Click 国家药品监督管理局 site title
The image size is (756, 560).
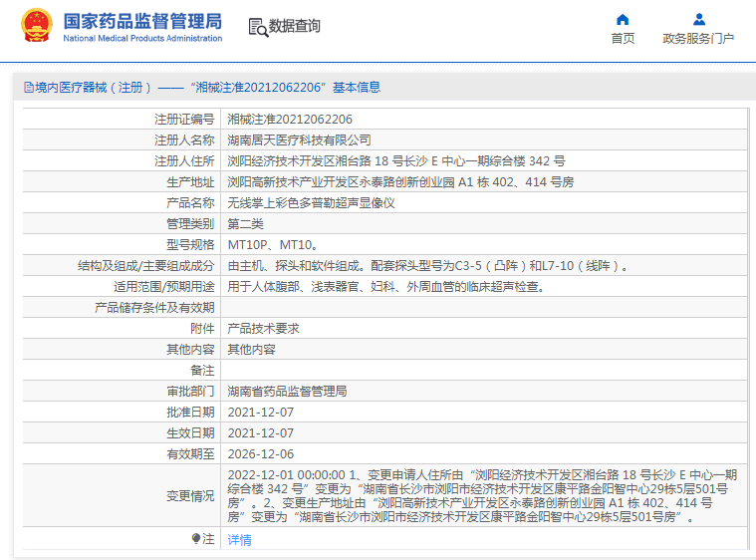pyautogui.click(x=142, y=21)
